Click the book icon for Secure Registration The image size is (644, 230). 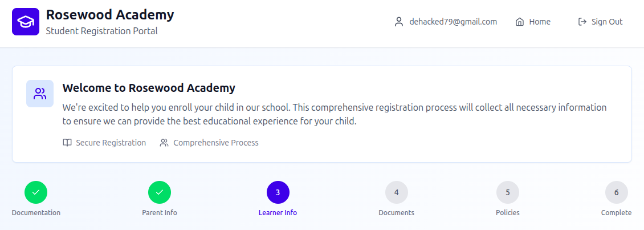tap(67, 143)
